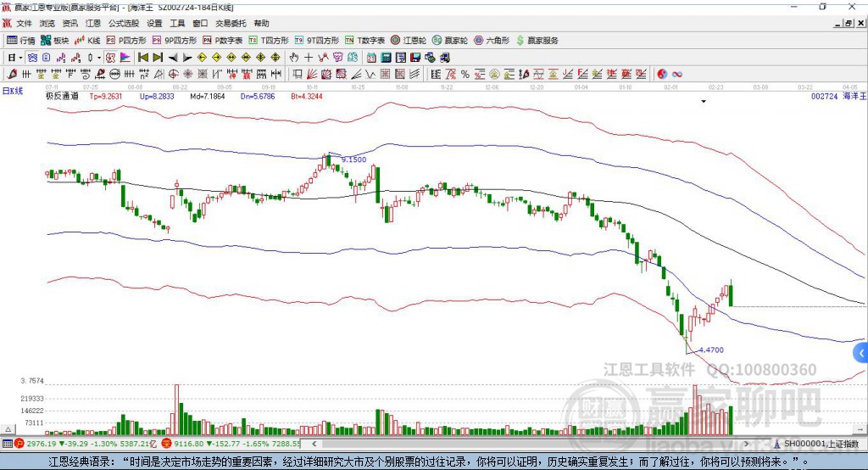This screenshot has height=470, width=868.
Task: Open the 9T四方形 tool
Action: tap(317, 41)
